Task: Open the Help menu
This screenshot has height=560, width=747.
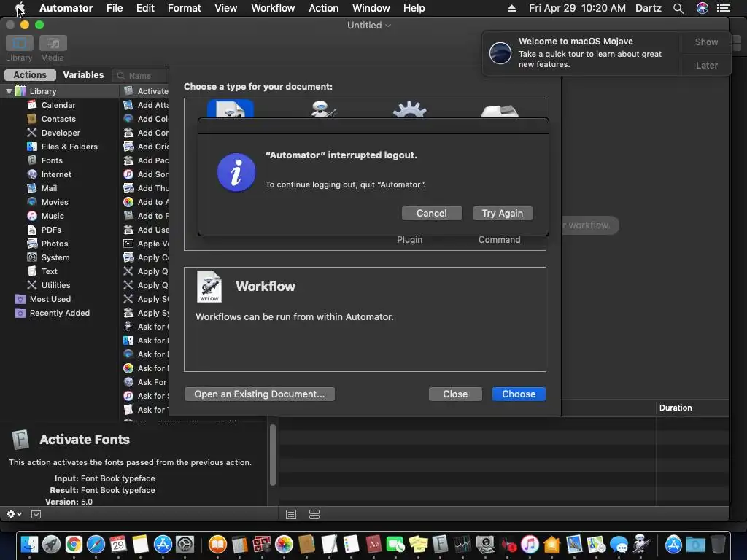Action: [414, 8]
